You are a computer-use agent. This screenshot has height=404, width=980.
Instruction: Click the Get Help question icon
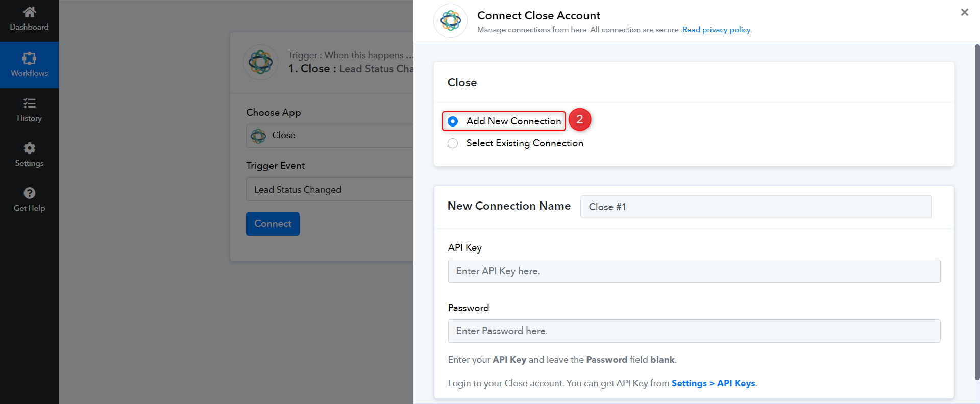pyautogui.click(x=30, y=193)
